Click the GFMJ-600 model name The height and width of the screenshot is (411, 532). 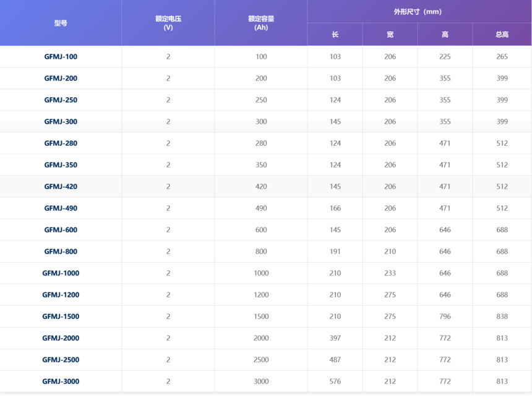click(61, 230)
